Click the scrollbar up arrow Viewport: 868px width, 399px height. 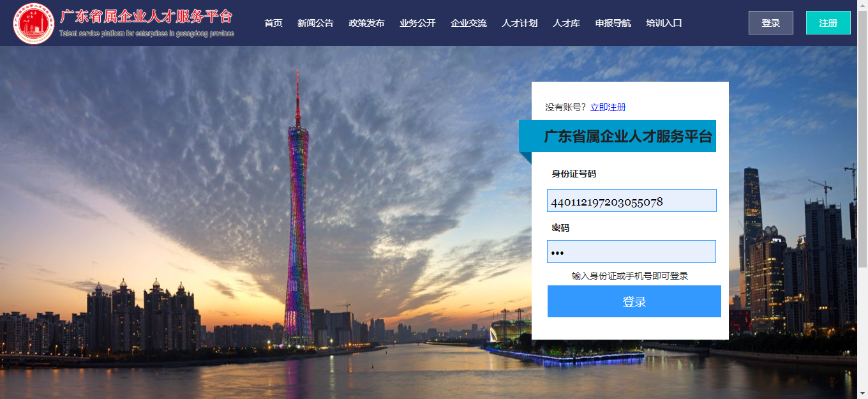[x=862, y=6]
